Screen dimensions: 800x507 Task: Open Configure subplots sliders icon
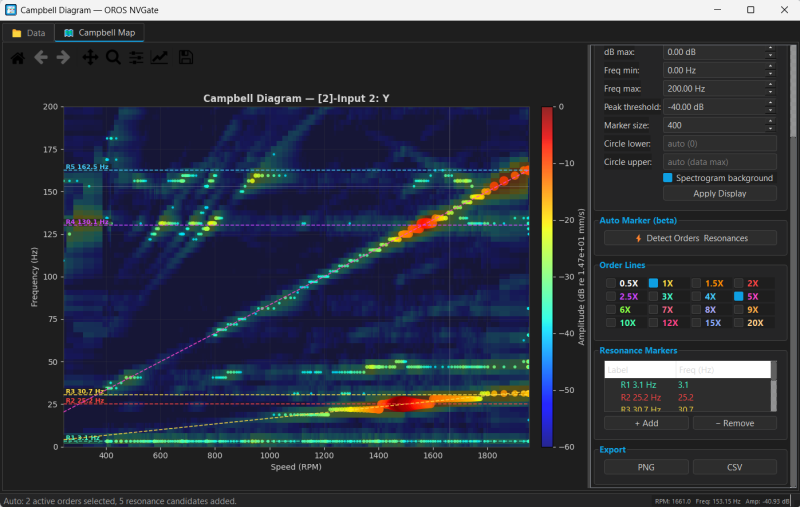pyautogui.click(x=136, y=58)
